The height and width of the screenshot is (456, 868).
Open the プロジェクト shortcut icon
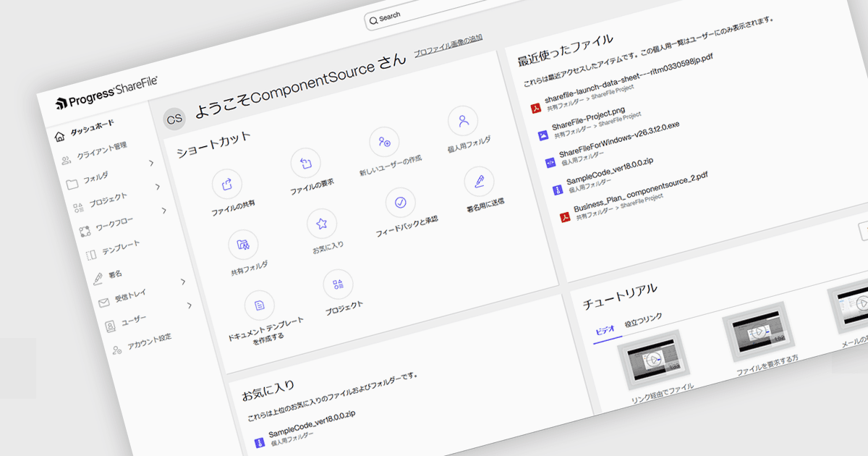[338, 284]
